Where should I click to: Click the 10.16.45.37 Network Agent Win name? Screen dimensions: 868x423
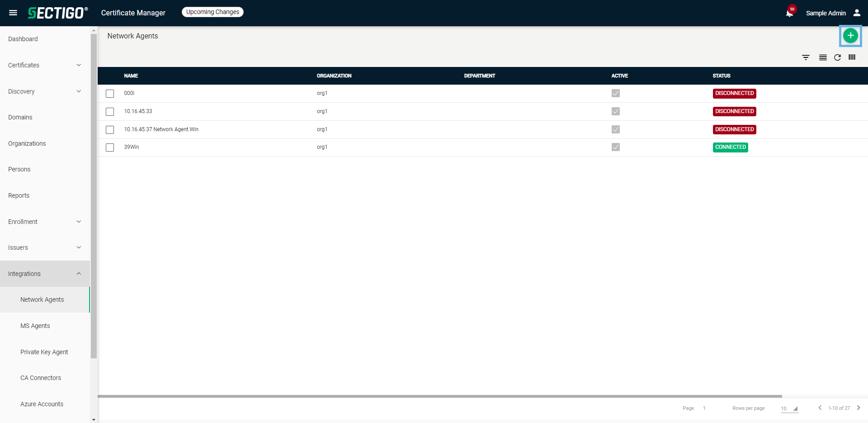pos(161,129)
